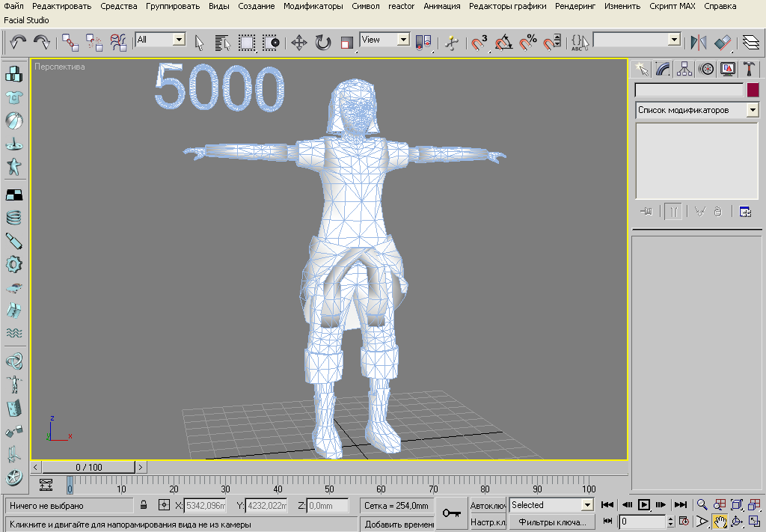The image size is (766, 532).
Task: Click the dark red object color swatch
Action: click(753, 90)
